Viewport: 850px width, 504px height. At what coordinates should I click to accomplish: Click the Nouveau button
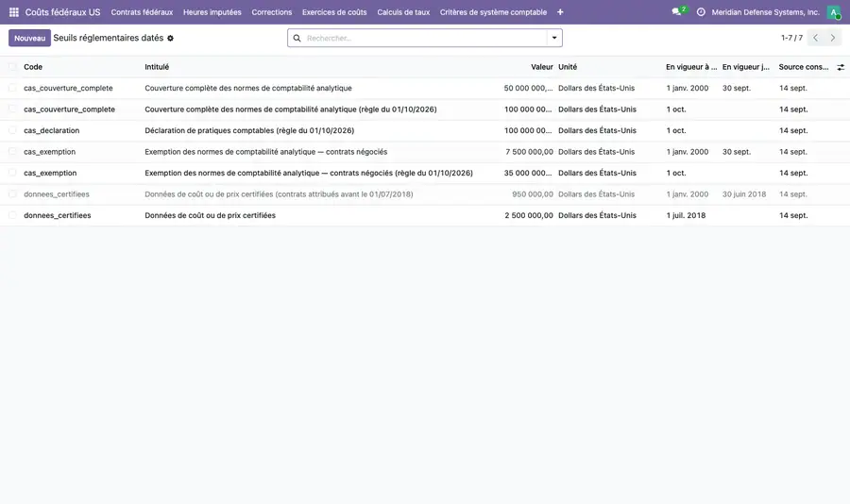[x=29, y=38]
